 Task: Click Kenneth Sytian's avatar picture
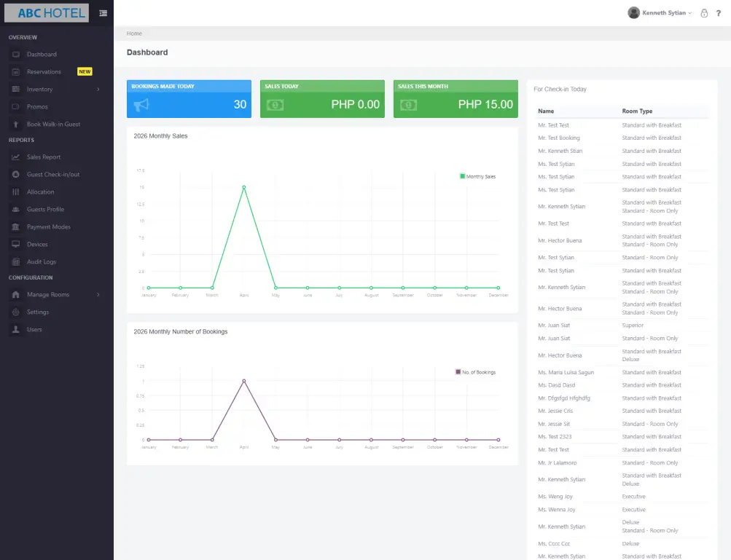coord(633,12)
